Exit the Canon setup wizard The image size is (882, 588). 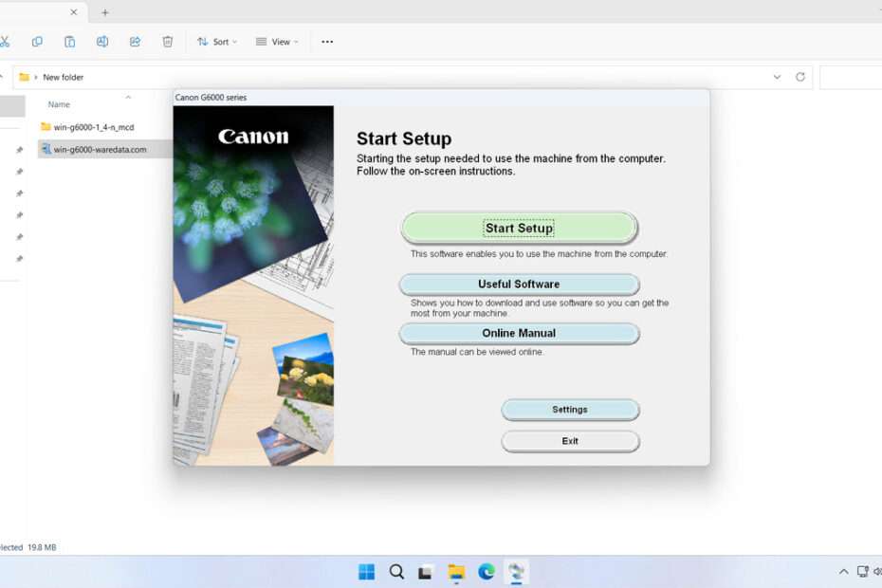coord(570,441)
